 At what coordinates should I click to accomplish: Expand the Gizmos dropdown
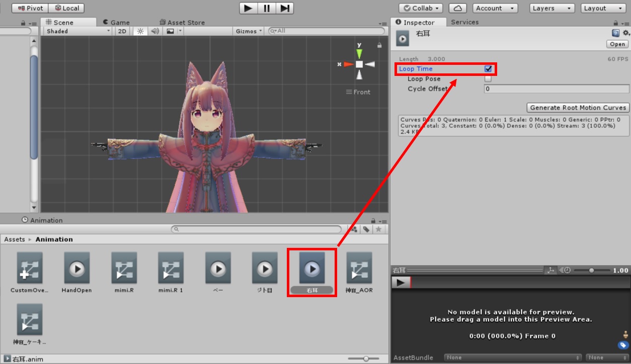(249, 31)
